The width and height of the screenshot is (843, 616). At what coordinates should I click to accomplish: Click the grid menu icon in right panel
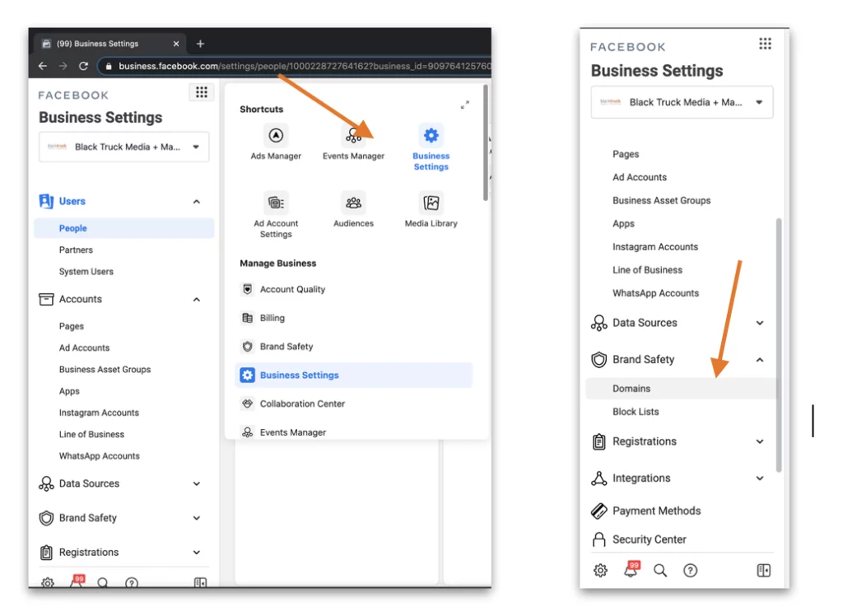click(765, 44)
